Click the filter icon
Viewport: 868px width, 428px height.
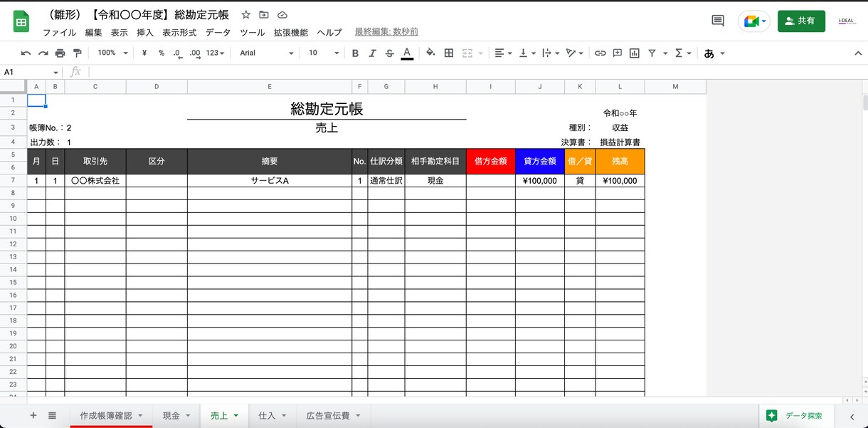click(652, 53)
